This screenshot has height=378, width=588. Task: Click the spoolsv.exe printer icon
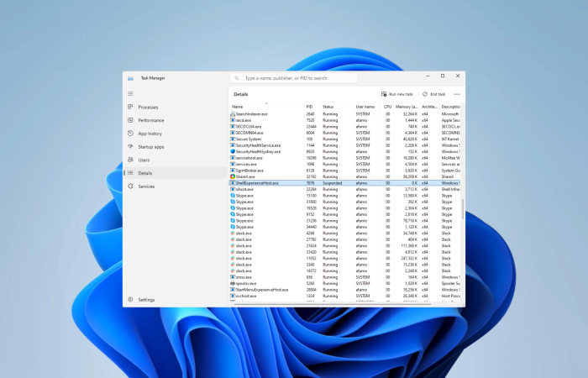click(x=233, y=284)
